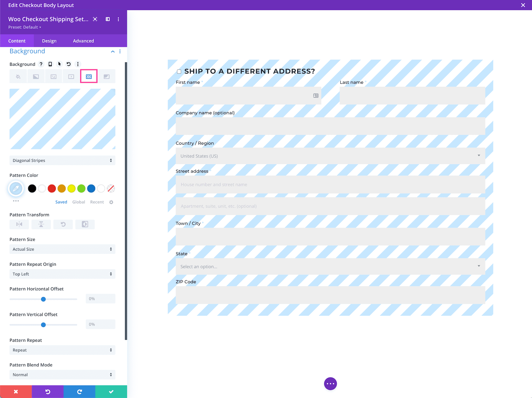View Global color swatches

click(x=79, y=202)
